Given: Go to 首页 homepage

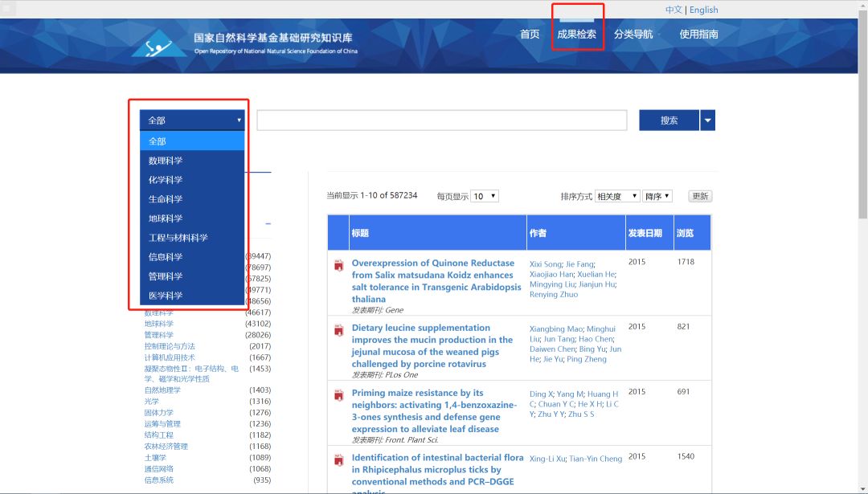Looking at the screenshot, I should click(x=530, y=34).
